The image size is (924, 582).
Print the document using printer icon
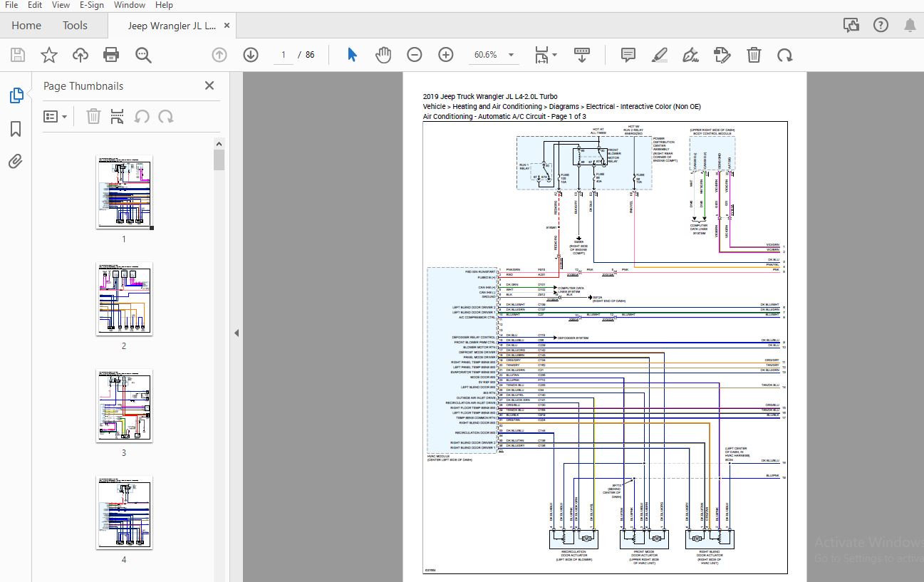click(111, 55)
